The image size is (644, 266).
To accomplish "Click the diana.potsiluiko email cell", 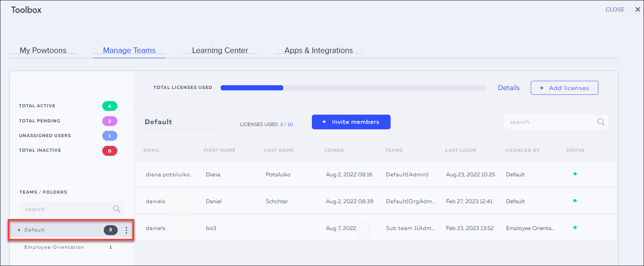I will tap(169, 175).
